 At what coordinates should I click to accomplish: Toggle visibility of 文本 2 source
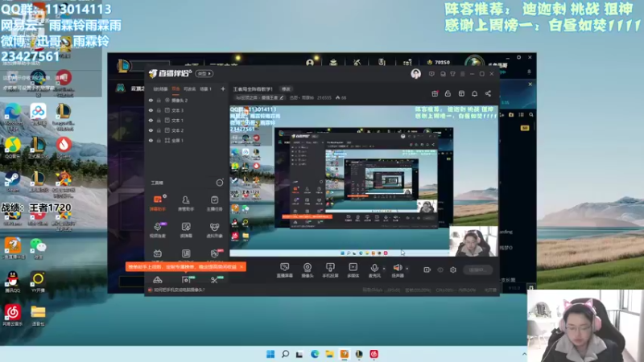pyautogui.click(x=151, y=130)
